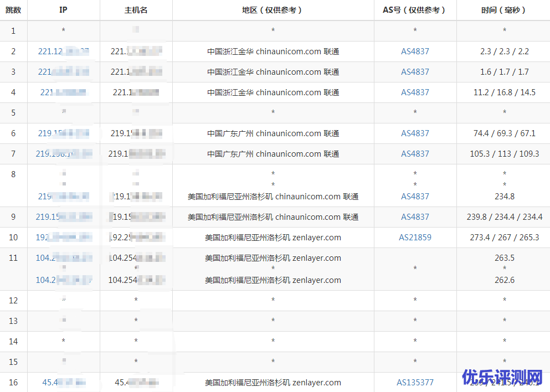Open the AS135377 link in hop 16
550x392 pixels.
click(x=415, y=383)
